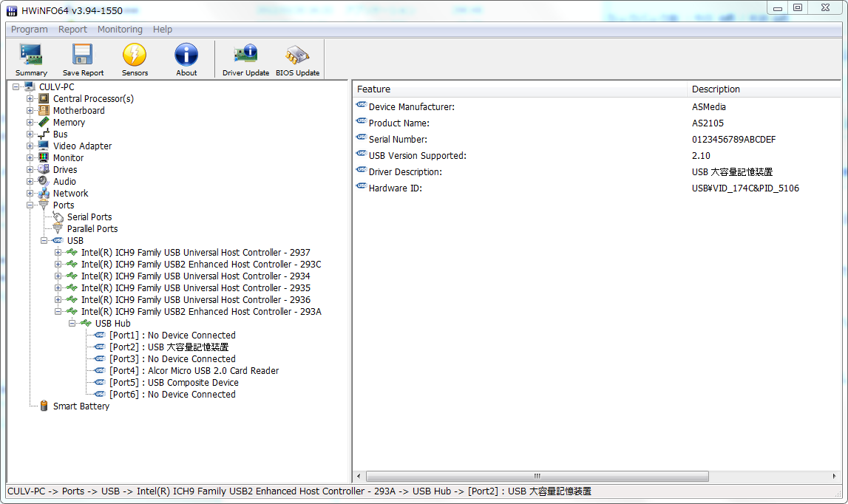Screen dimensions: 848x504
Task: Select the Smart Battery icon
Action: pyautogui.click(x=44, y=406)
